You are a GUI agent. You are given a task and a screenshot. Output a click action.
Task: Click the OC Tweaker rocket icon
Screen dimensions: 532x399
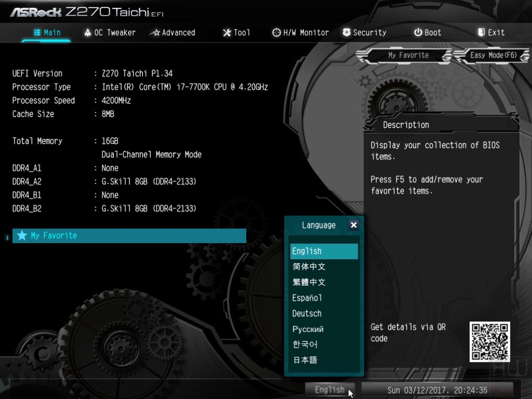(88, 32)
